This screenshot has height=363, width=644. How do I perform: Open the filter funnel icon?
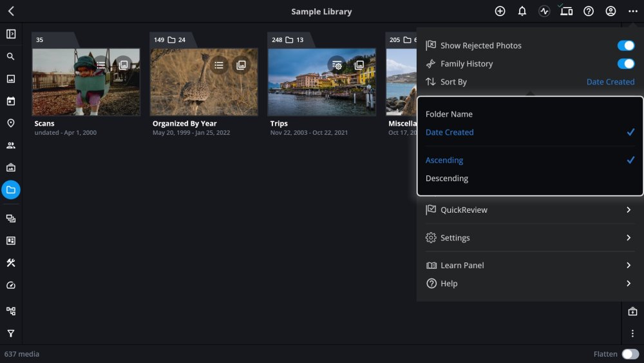pyautogui.click(x=11, y=333)
